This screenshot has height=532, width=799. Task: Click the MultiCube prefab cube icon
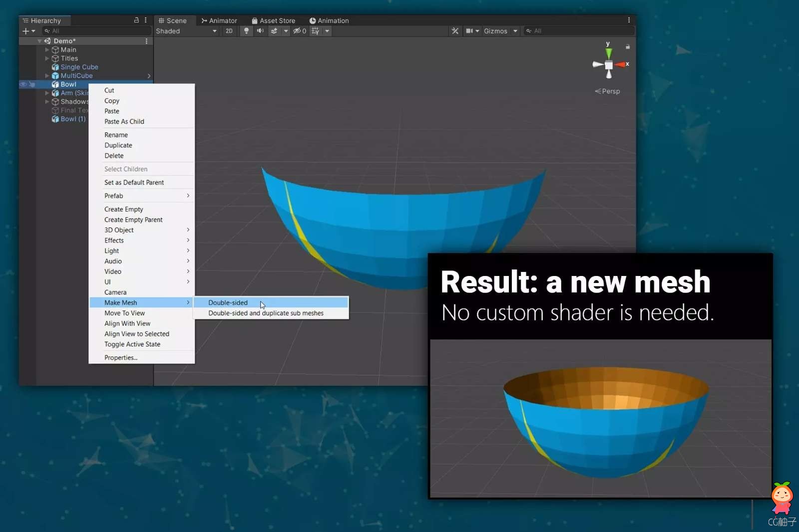(x=55, y=76)
